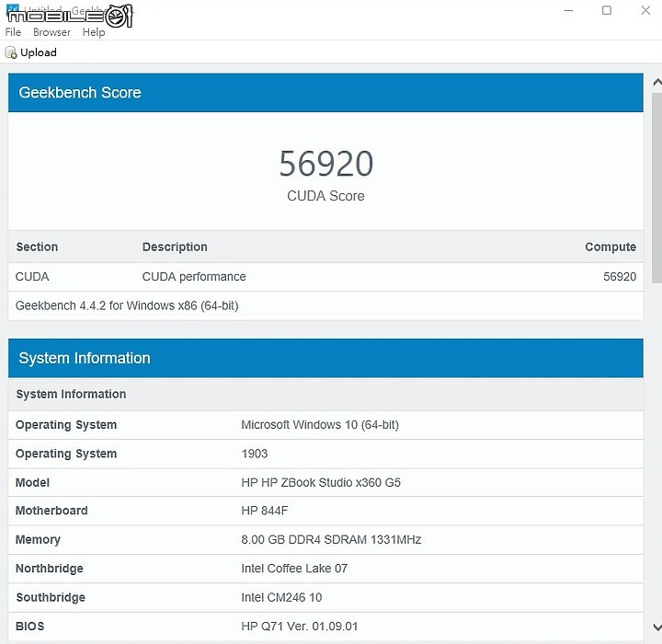Viewport: 662px width, 644px height.
Task: Click the System Information subheader row
Action: click(325, 395)
